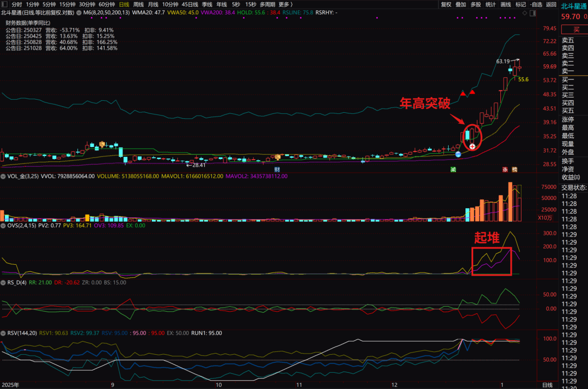Open main chart indicator settings next to 对数
This screenshot has height=389, width=588.
79,13
